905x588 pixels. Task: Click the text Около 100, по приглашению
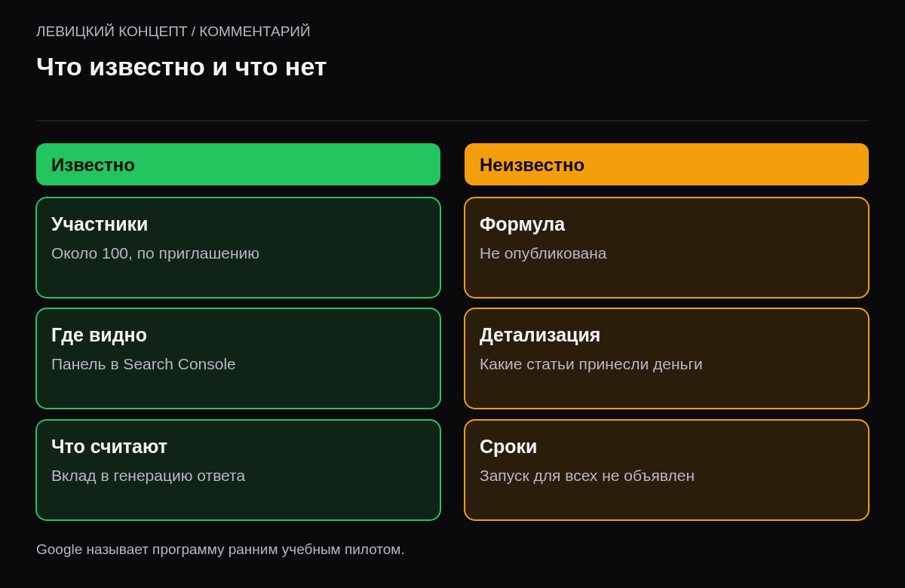(155, 253)
